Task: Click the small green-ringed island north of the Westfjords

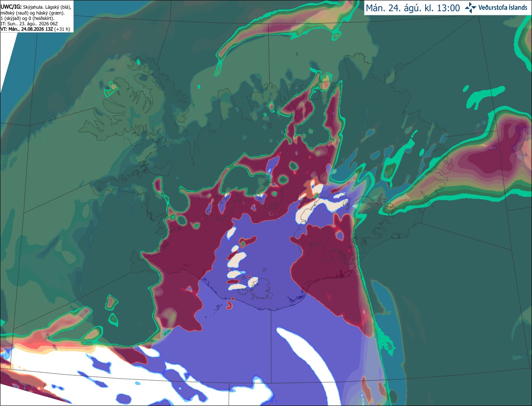Action: (x=113, y=87)
